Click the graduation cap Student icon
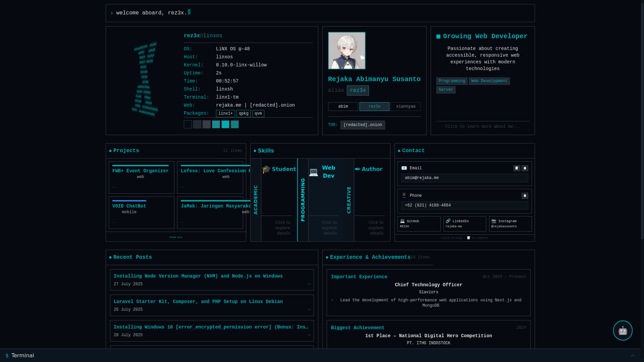The width and height of the screenshot is (644, 362). coord(266,169)
